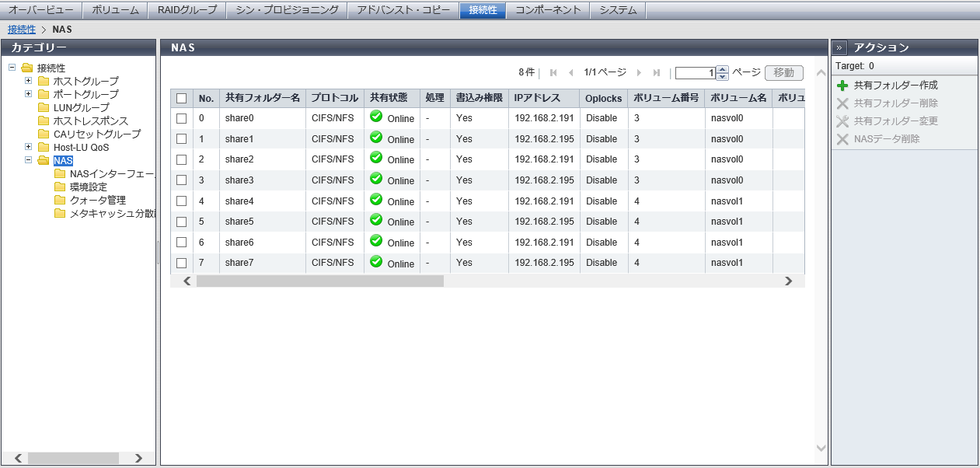Viewport: 980px width, 468px height.
Task: Check the select-all checkbox in table header
Action: pyautogui.click(x=182, y=99)
